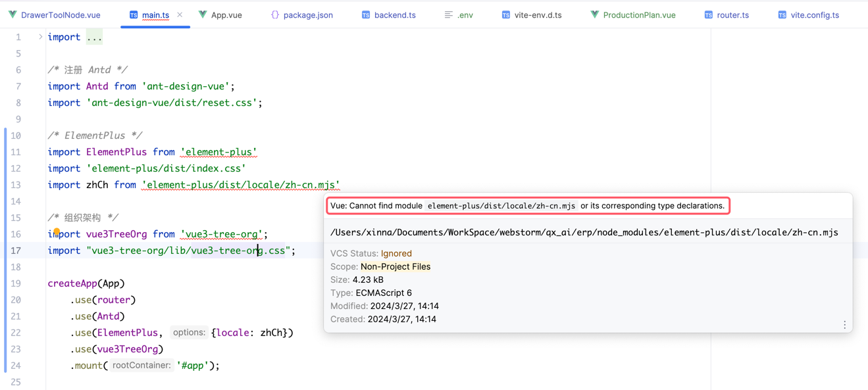
Task: Click the Vue icon on ProductionPlan.vue tab
Action: tap(595, 14)
